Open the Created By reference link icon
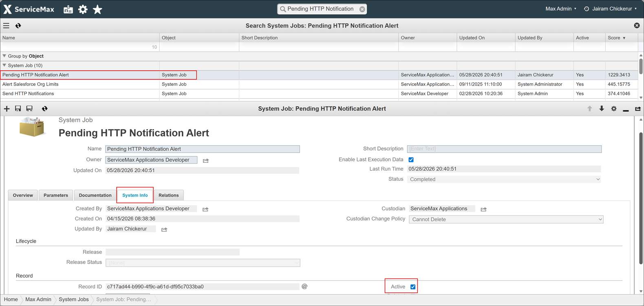 click(205, 209)
